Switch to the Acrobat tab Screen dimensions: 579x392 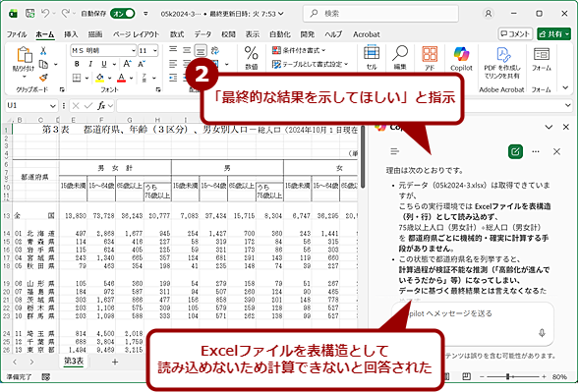pos(367,34)
